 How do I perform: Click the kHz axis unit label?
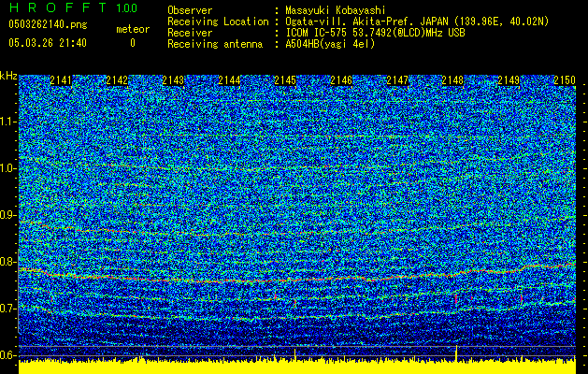pos(8,76)
